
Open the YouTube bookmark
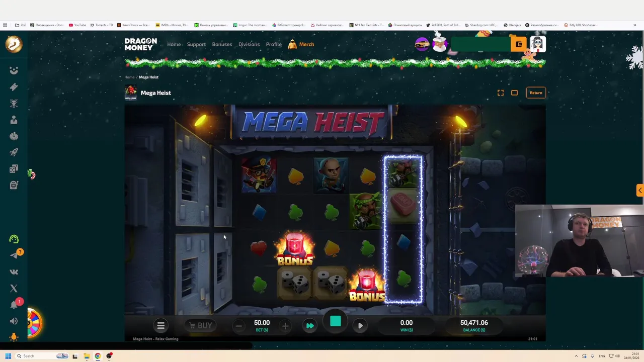tap(77, 25)
